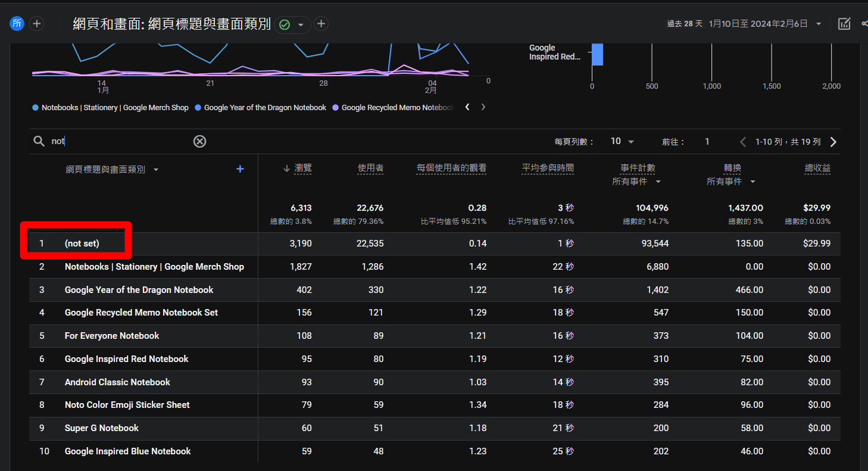Click the total conversions value 1,437.00
This screenshot has height=471, width=868.
(745, 208)
